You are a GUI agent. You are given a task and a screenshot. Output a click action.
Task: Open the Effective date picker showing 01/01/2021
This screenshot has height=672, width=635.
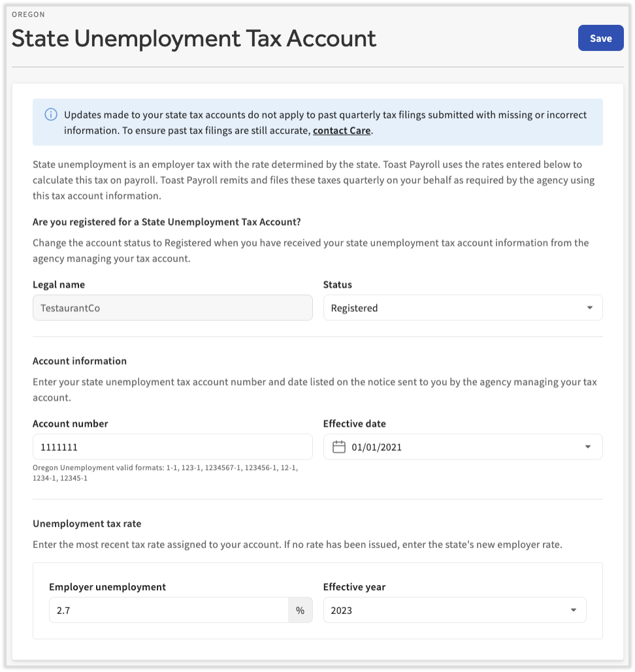[x=462, y=447]
